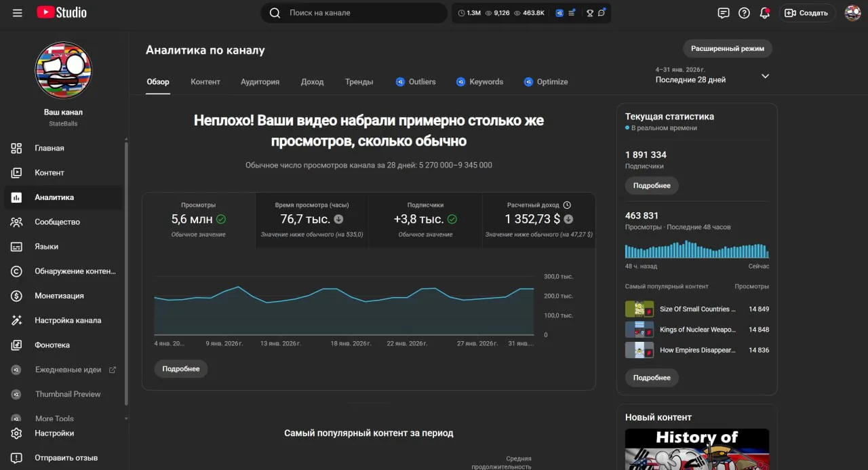Click down arrow icon next to 1 352,73 $

coord(568,219)
